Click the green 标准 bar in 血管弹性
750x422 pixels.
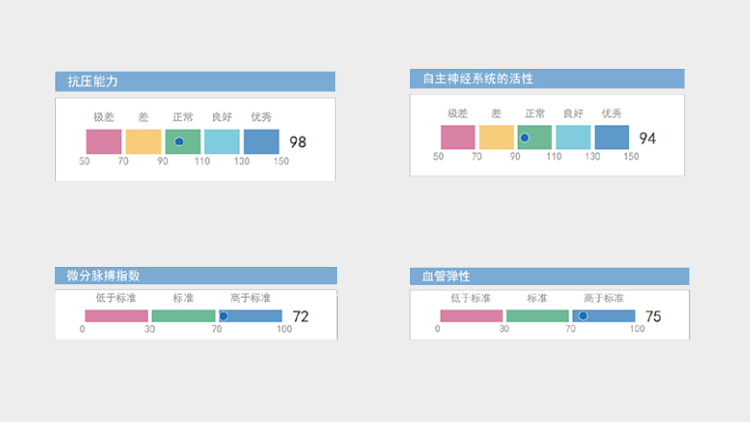[x=536, y=316]
